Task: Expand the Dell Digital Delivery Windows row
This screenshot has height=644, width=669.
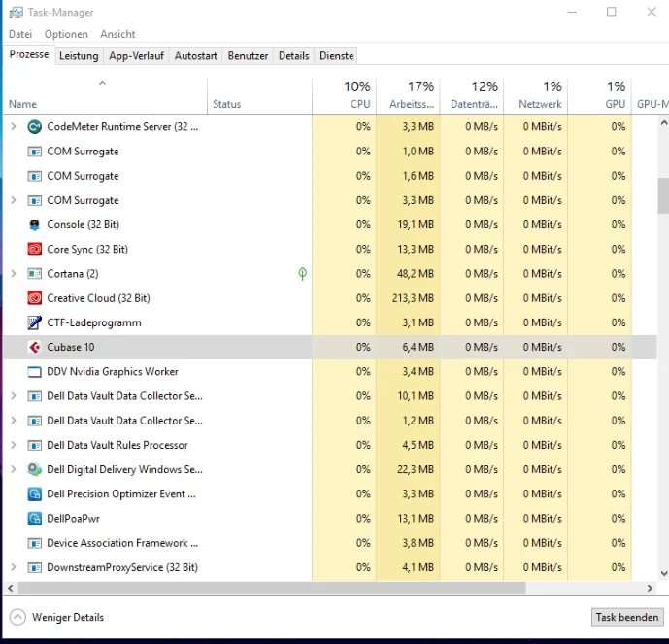Action: (14, 469)
